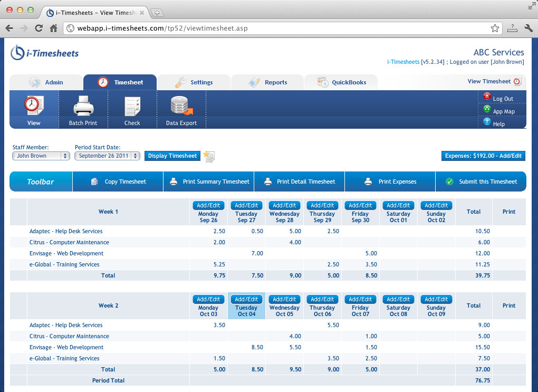Click Copy Timesheet in toolbar
Screen dimensions: 538x392
pyautogui.click(x=118, y=181)
